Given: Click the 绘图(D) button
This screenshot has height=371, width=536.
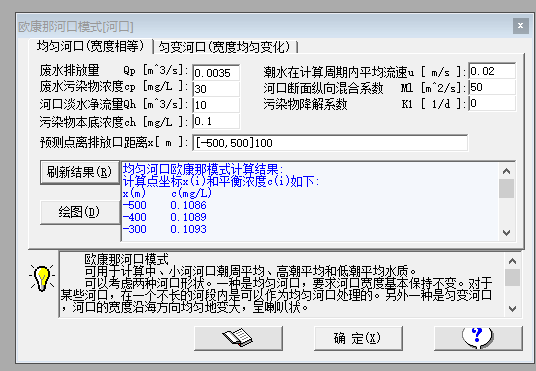Looking at the screenshot, I should click(x=80, y=212).
